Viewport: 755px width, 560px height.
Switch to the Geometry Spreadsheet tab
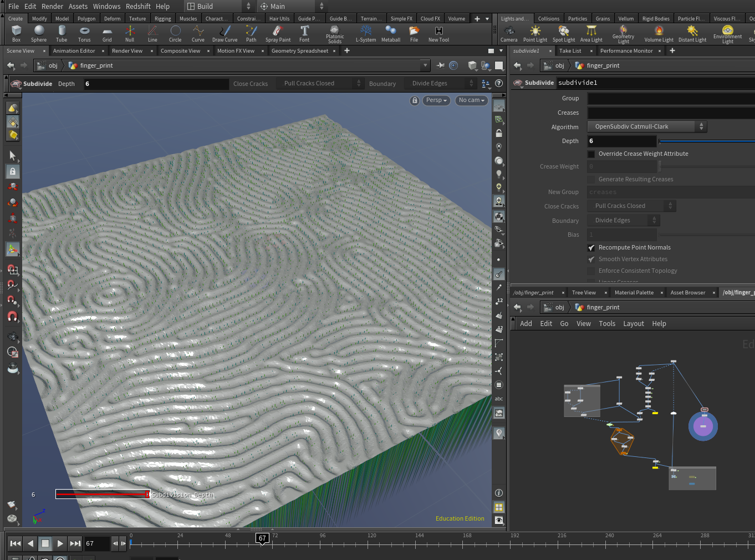[x=299, y=51]
